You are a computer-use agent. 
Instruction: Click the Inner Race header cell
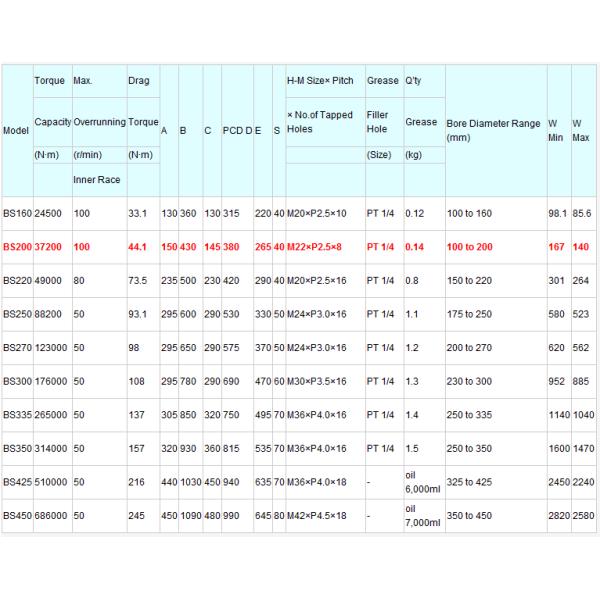coord(99,180)
